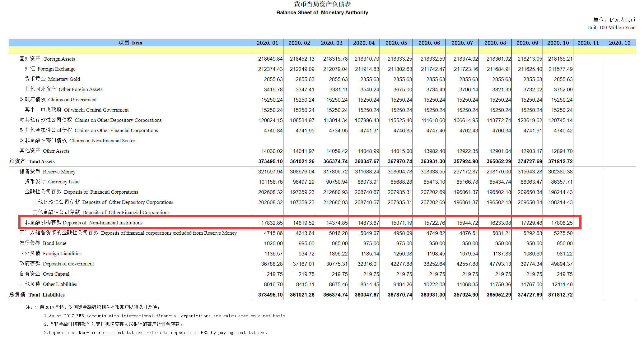The width and height of the screenshot is (644, 345).
Task: Click the 2020.01 column header
Action: [267, 43]
